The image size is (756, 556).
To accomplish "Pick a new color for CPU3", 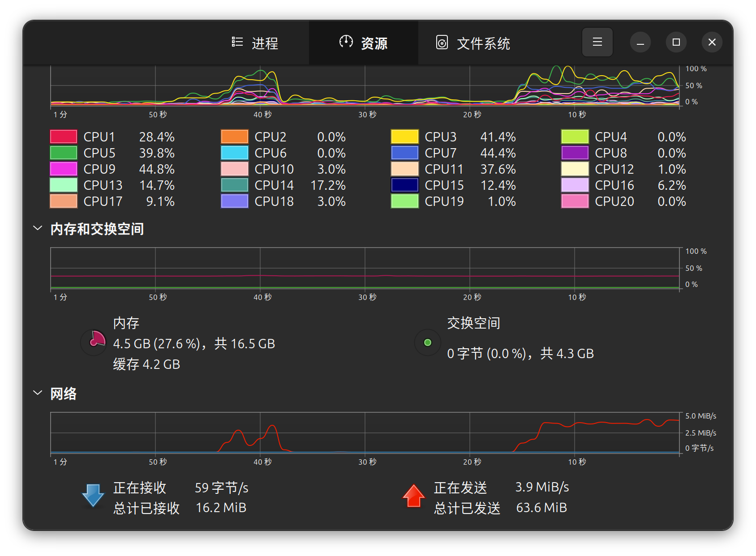I will [404, 137].
